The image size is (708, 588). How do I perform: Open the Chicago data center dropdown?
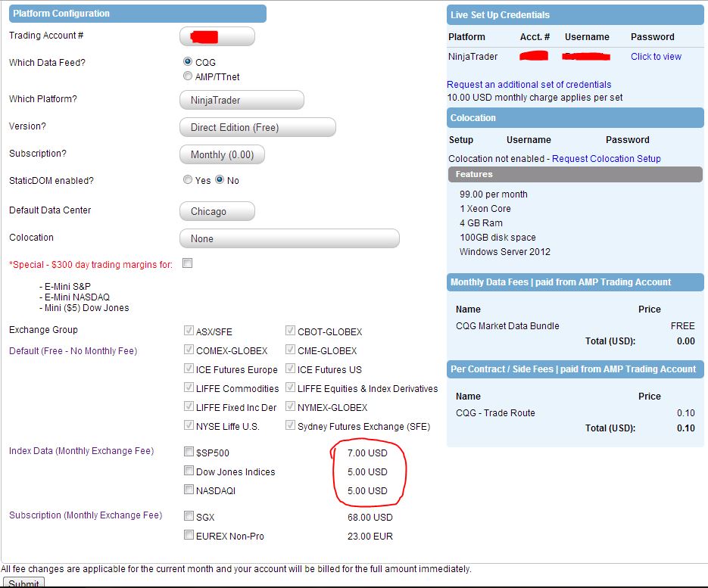coord(217,211)
